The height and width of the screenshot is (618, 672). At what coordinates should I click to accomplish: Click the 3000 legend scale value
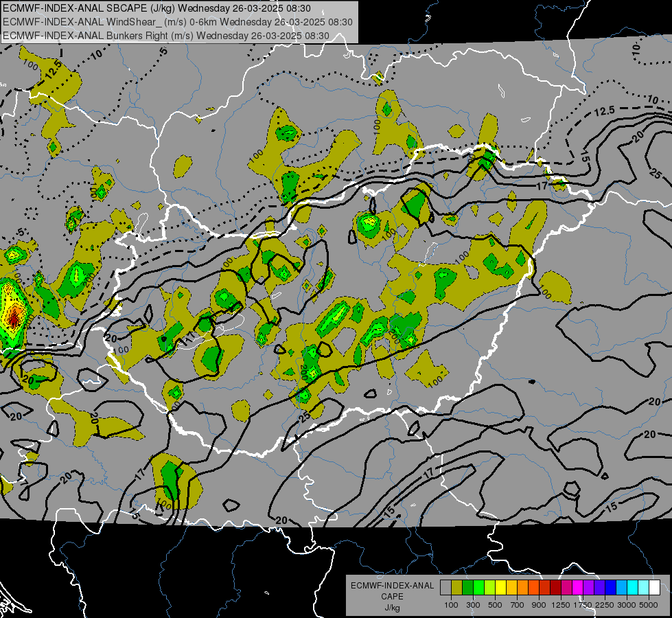coord(627,605)
